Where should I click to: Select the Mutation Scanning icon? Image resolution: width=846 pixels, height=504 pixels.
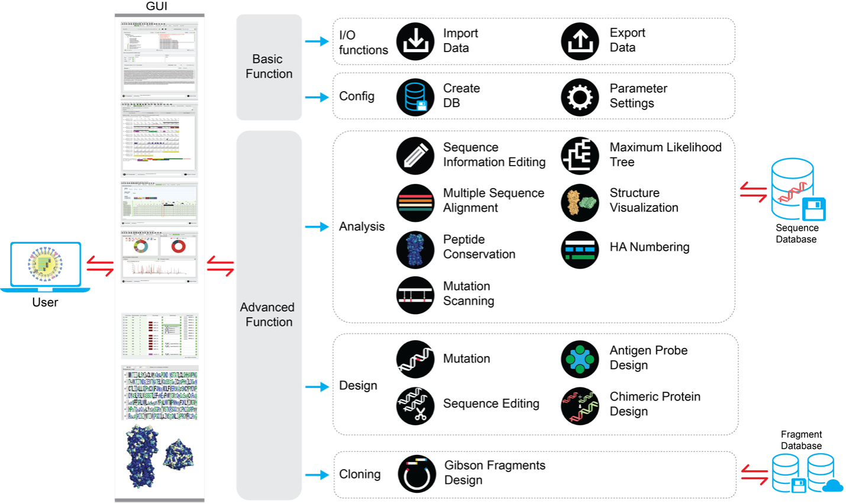[415, 295]
